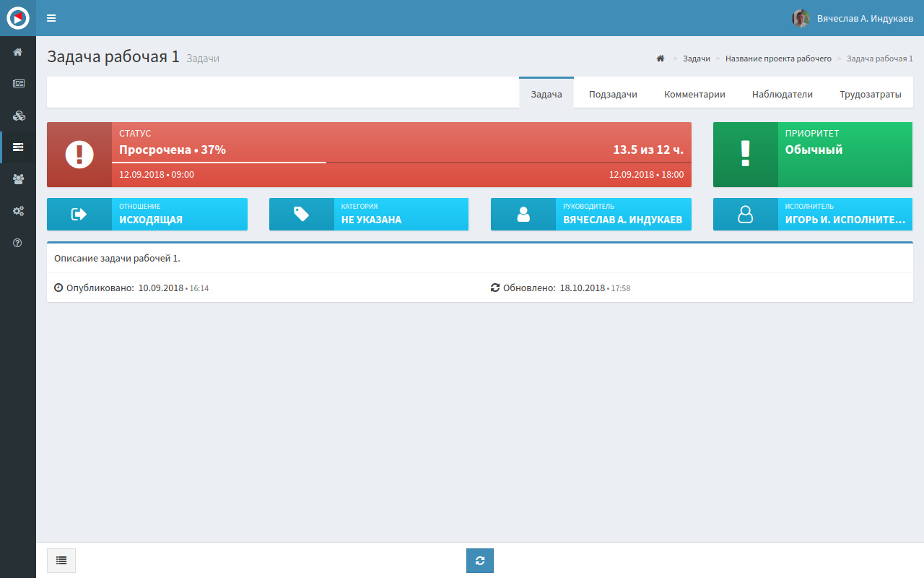
Task: Click the ИСХОДЯЩАЯ relation value
Action: [151, 220]
